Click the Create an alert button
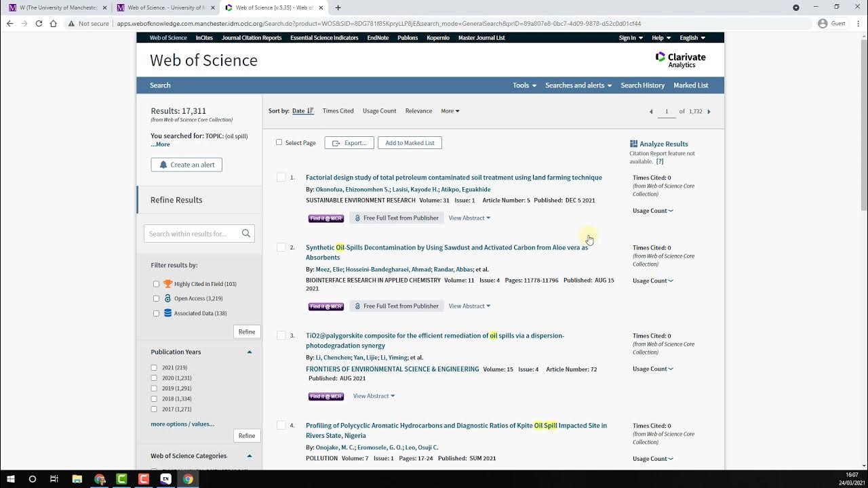This screenshot has width=868, height=488. click(186, 165)
